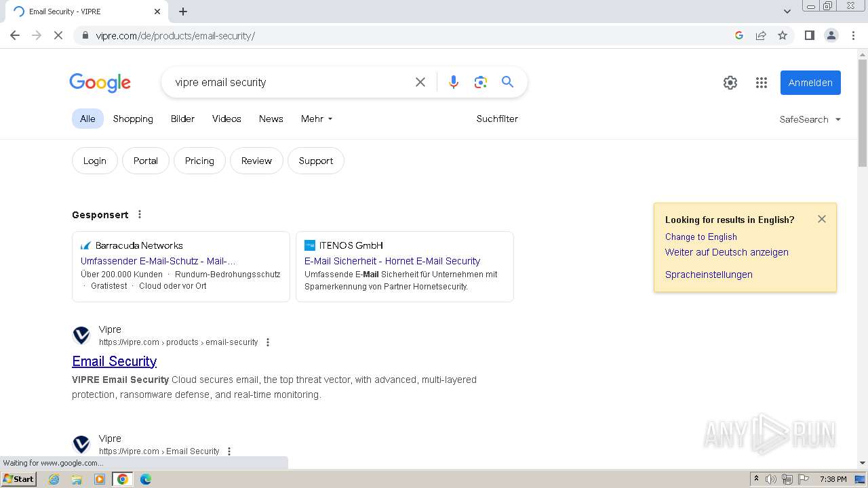The width and height of the screenshot is (868, 488).
Task: Click the taskbar clock 7:38 PM
Action: click(833, 479)
